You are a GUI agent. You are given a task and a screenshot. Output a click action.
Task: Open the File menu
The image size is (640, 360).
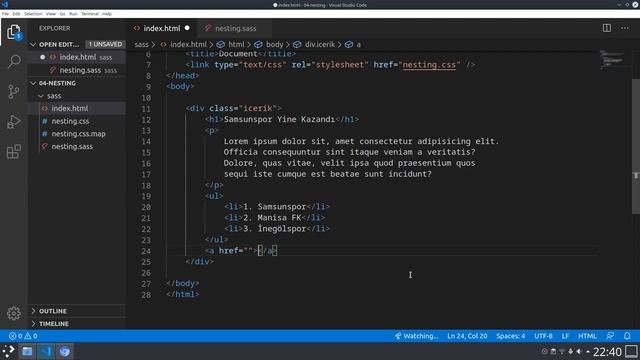click(x=5, y=14)
